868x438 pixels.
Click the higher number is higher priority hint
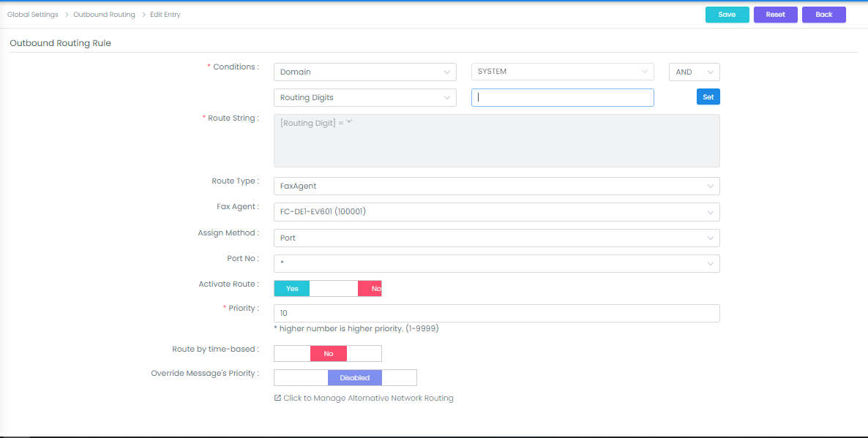[x=356, y=328]
